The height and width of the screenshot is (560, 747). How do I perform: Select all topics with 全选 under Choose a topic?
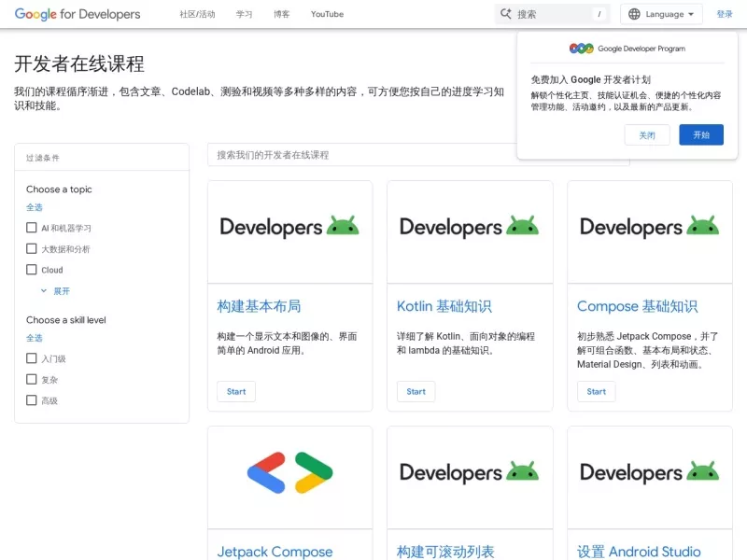click(x=35, y=207)
